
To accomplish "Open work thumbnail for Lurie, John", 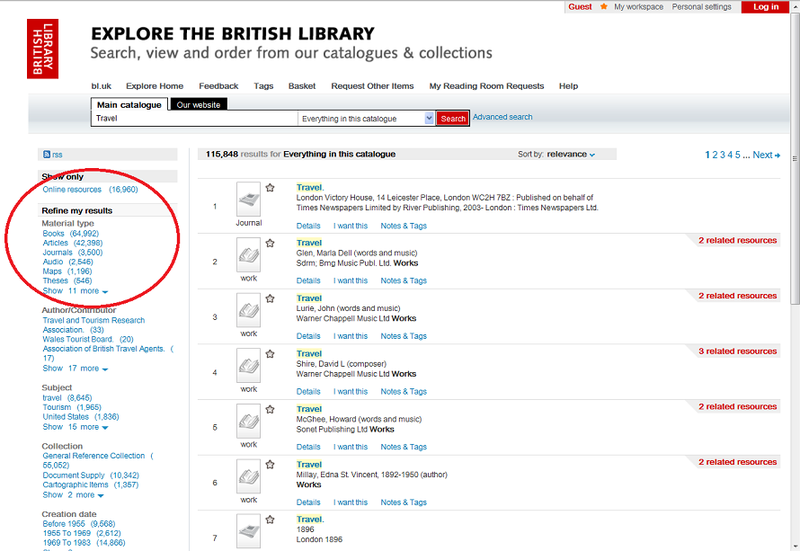I will click(248, 310).
